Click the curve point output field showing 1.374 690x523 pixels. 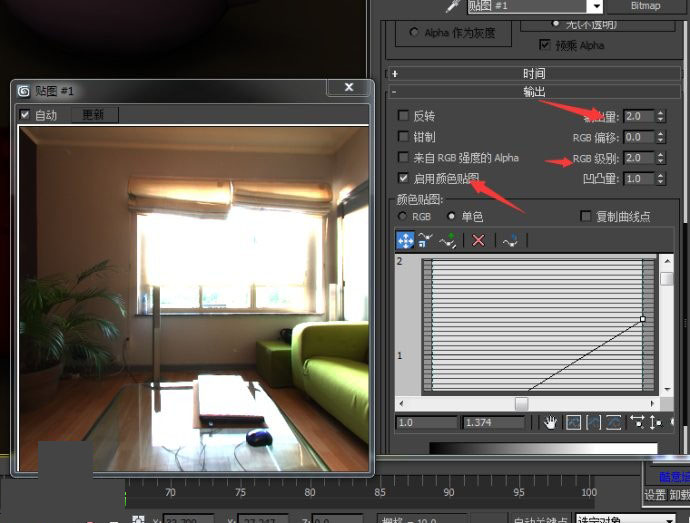(x=493, y=423)
